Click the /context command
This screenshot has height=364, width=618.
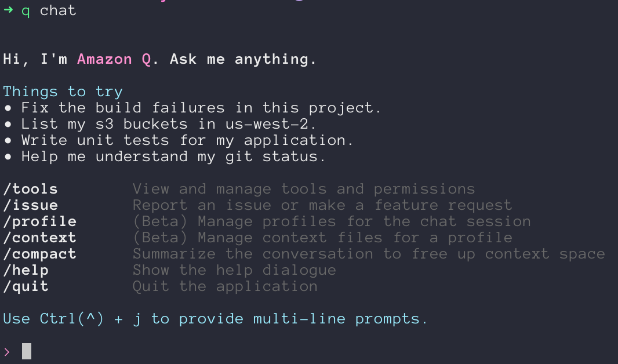pos(40,238)
